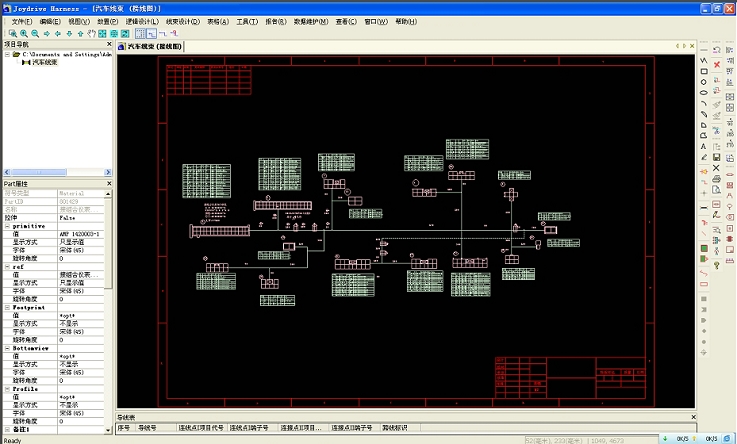Click the red X delete icon

[x=717, y=65]
